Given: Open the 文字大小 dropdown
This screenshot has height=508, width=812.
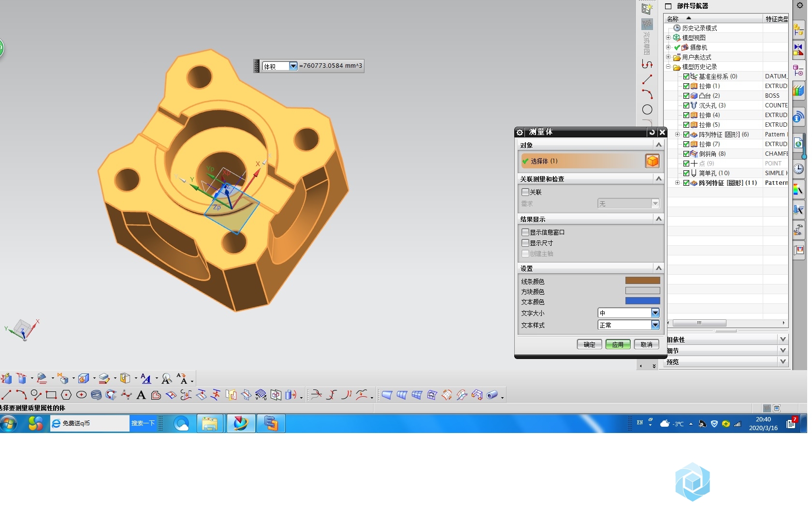Looking at the screenshot, I should [x=655, y=313].
